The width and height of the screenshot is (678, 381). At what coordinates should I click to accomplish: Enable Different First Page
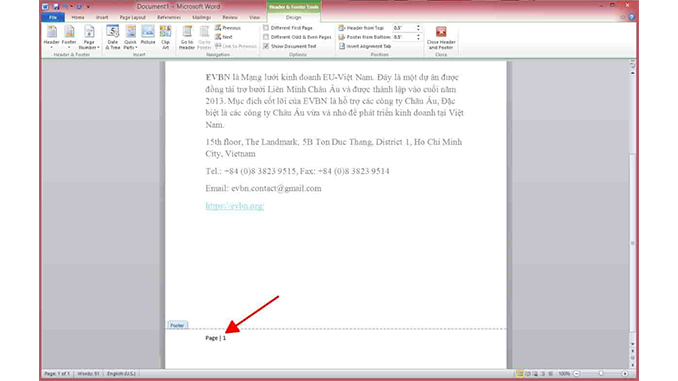tap(288, 28)
